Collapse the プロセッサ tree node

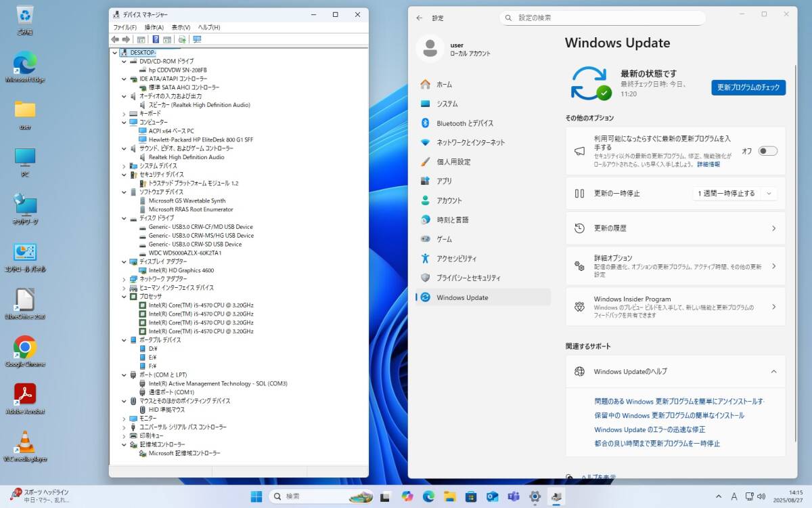click(124, 297)
